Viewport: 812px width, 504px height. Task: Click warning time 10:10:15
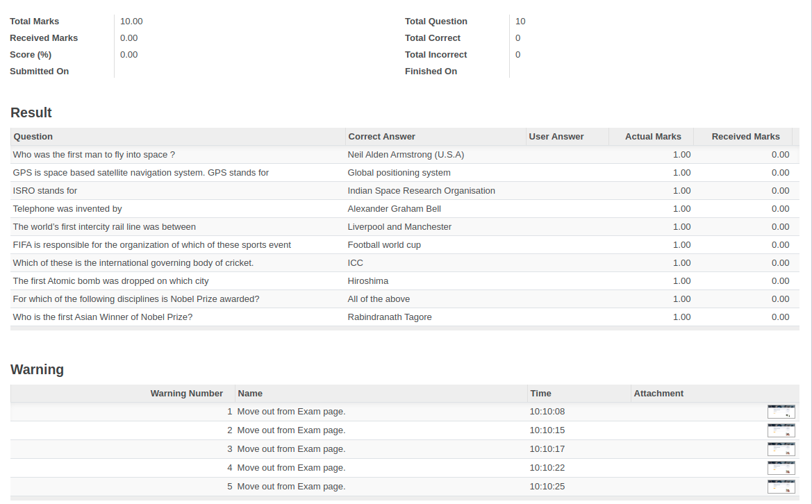tap(547, 430)
